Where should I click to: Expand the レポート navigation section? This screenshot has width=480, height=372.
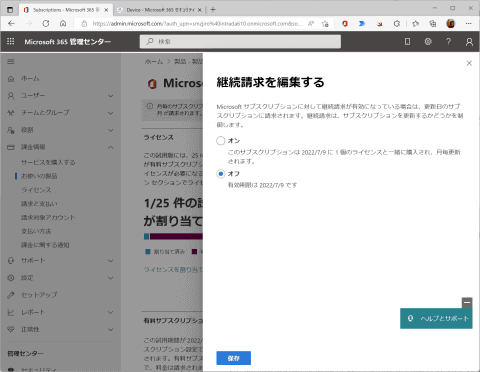(x=111, y=313)
